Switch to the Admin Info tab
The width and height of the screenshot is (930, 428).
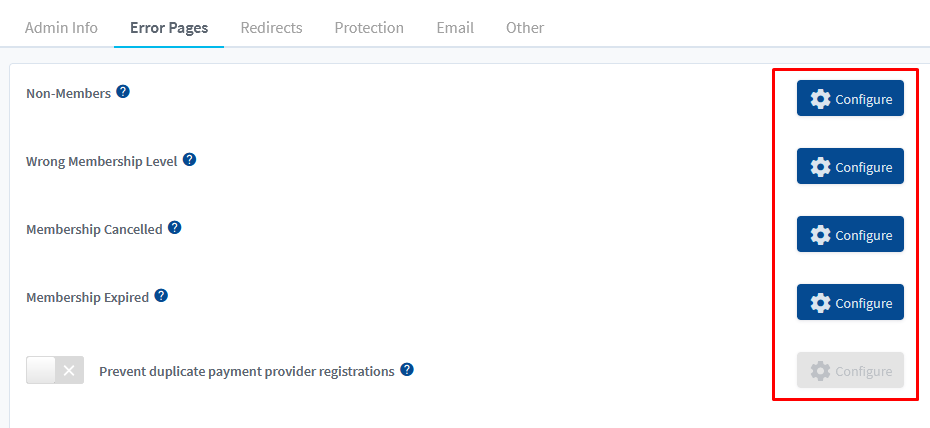[61, 28]
